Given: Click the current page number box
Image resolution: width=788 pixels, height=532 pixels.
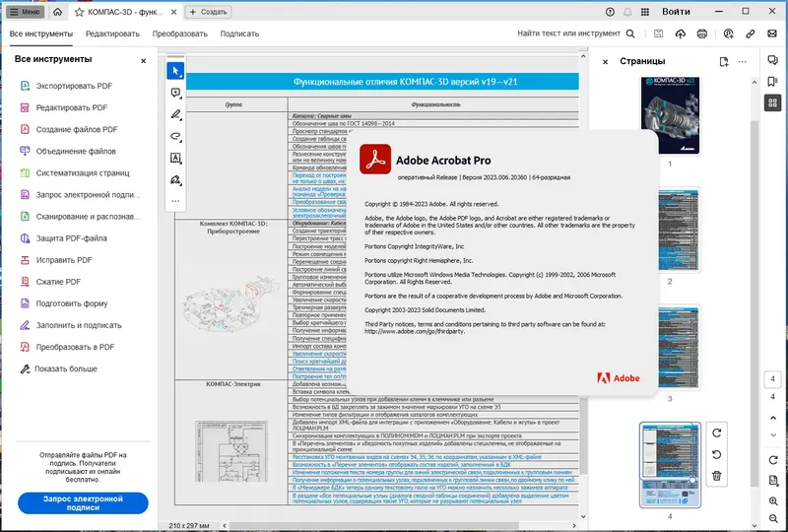Looking at the screenshot, I should pyautogui.click(x=772, y=379).
